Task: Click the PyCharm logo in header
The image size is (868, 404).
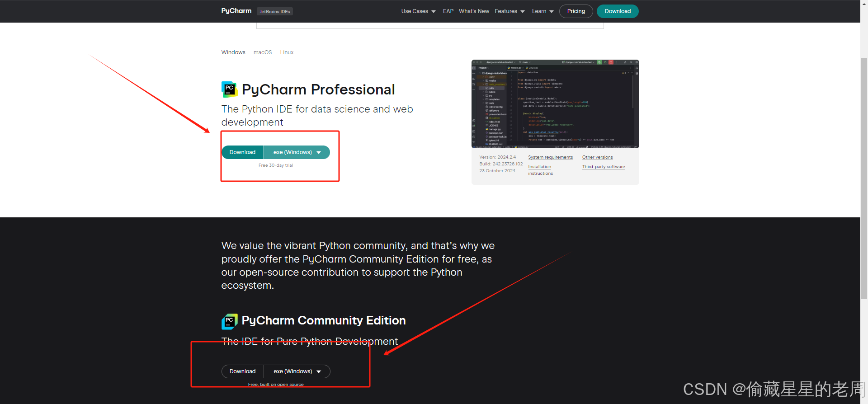Action: point(236,11)
